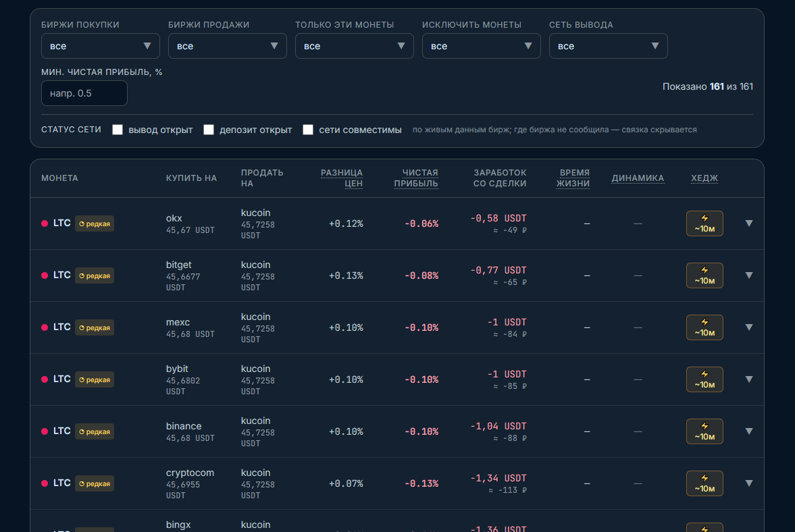Sort by 'Время жизни' column header
795x532 pixels.
(573, 178)
